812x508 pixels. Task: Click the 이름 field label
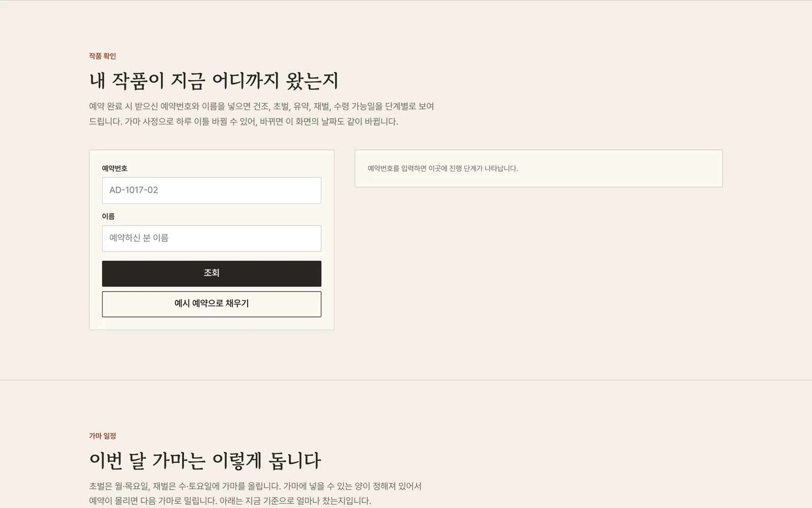point(108,216)
